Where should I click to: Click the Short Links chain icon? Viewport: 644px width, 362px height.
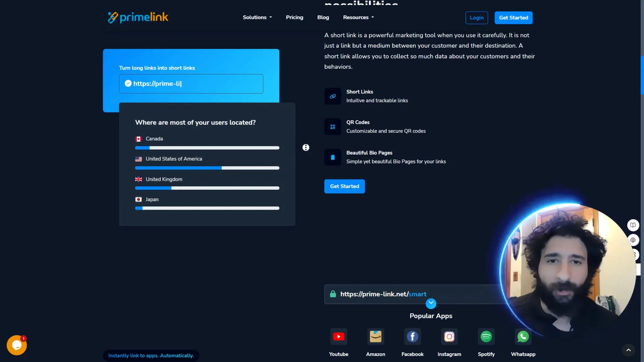click(332, 96)
